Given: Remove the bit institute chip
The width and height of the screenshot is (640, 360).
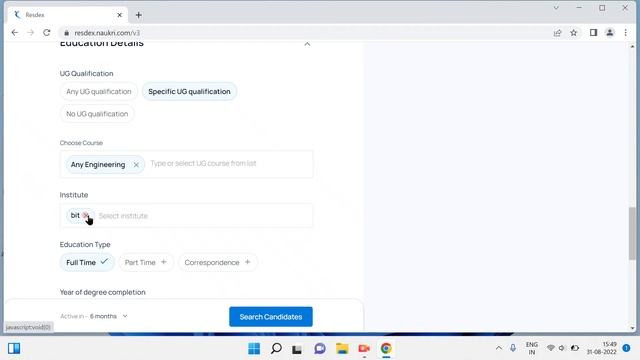Looking at the screenshot, I should (x=85, y=215).
